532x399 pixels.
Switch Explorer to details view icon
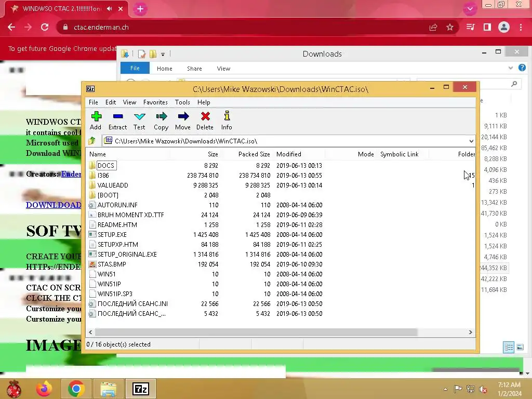(x=509, y=347)
